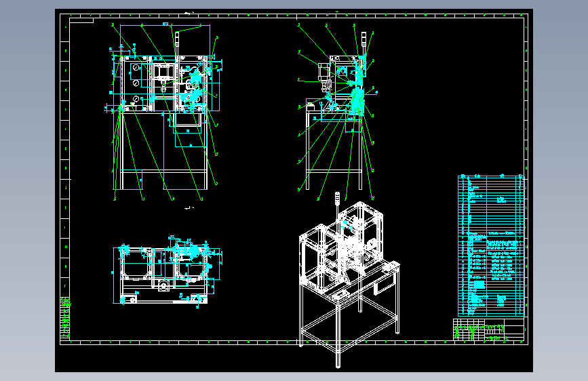The image size is (588, 381).
Task: Select the top plan view drawing
Action: click(x=167, y=271)
